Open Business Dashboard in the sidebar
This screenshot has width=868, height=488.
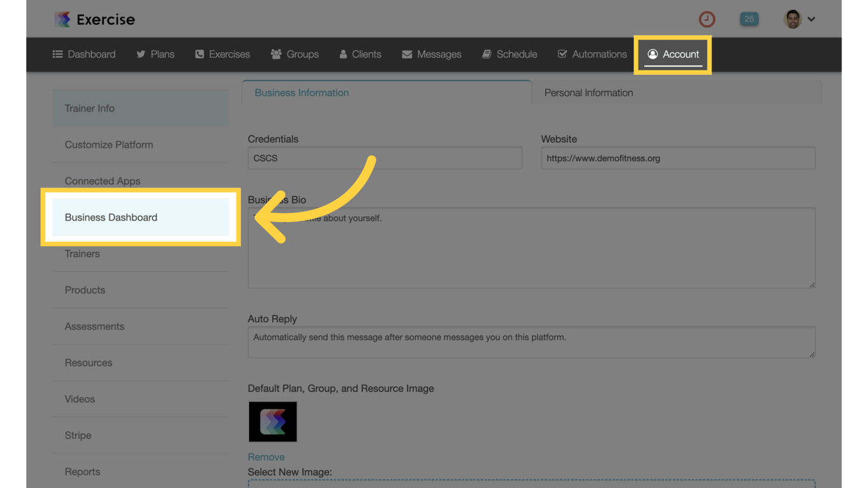click(x=111, y=217)
